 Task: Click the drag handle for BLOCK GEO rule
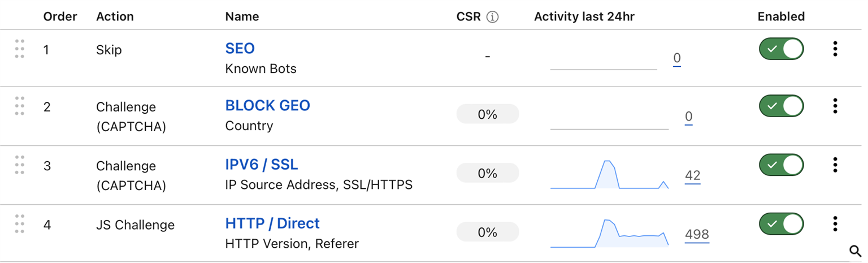pyautogui.click(x=20, y=106)
